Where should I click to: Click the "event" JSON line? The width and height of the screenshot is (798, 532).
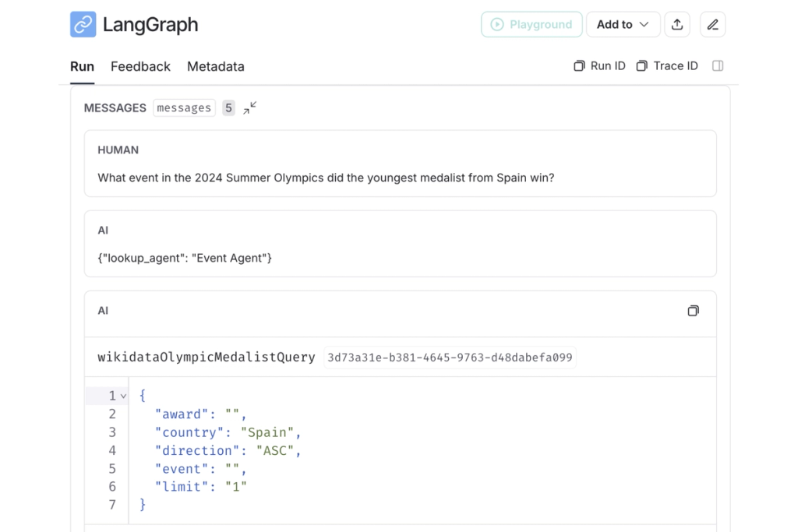point(201,468)
